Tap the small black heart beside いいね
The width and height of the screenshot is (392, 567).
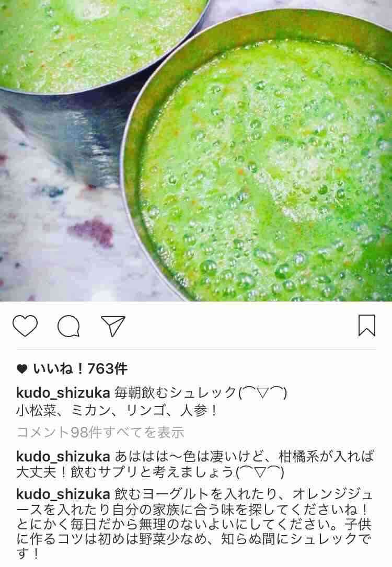pos(22,369)
